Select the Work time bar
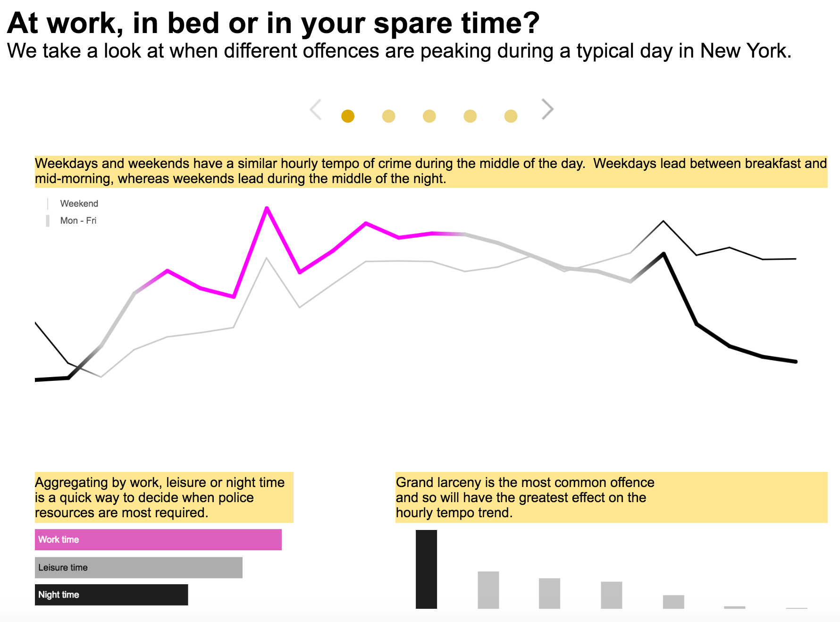This screenshot has width=840, height=622. click(158, 539)
